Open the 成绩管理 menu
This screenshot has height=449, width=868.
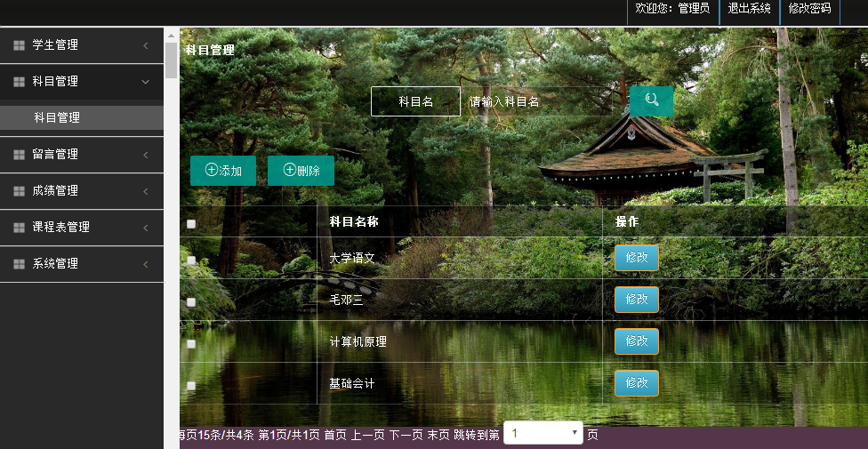[x=82, y=191]
